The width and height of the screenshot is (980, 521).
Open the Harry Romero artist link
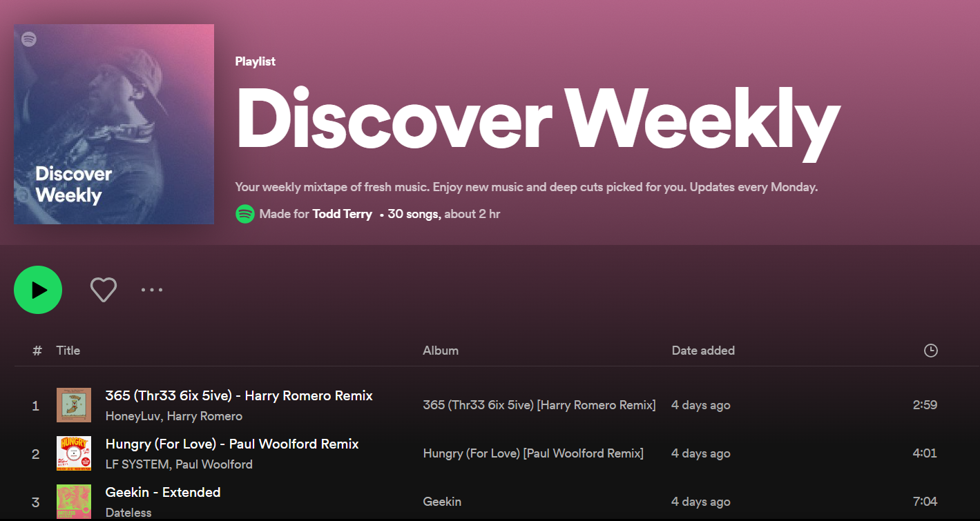tap(204, 416)
